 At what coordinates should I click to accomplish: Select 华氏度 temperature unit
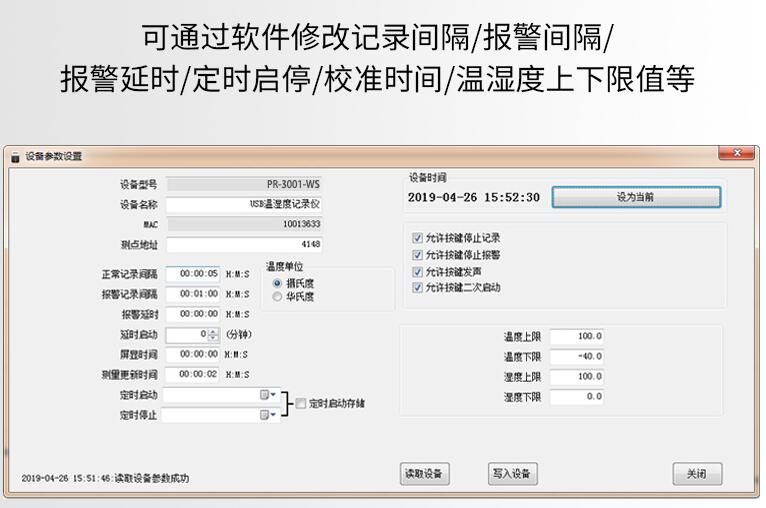click(x=277, y=297)
